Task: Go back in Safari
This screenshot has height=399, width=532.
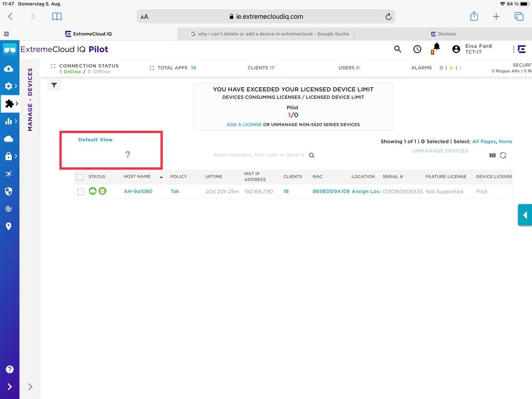Action: click(x=11, y=17)
